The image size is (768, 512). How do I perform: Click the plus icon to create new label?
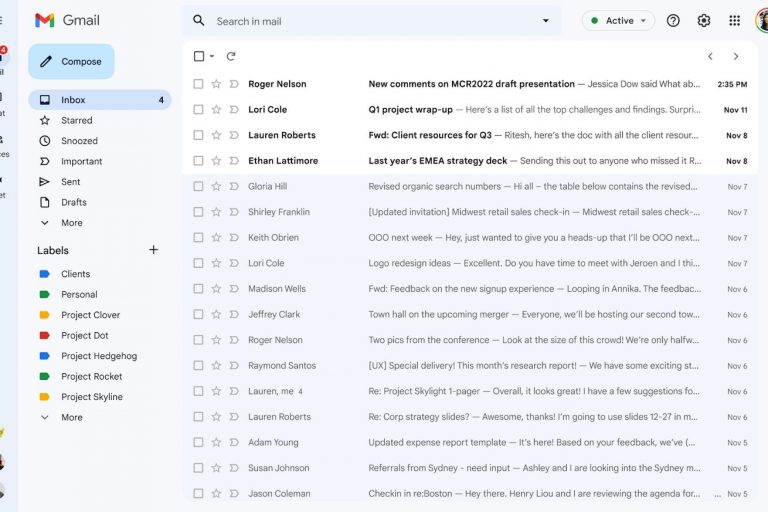153,250
